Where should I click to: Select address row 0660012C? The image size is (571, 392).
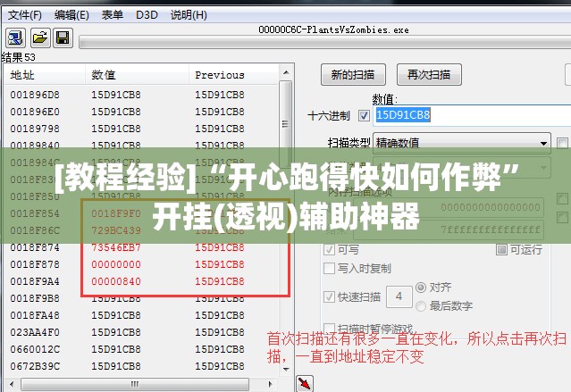click(141, 349)
